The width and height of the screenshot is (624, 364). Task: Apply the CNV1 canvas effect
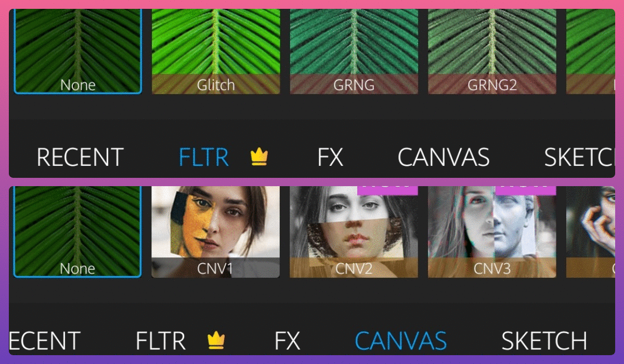click(216, 232)
